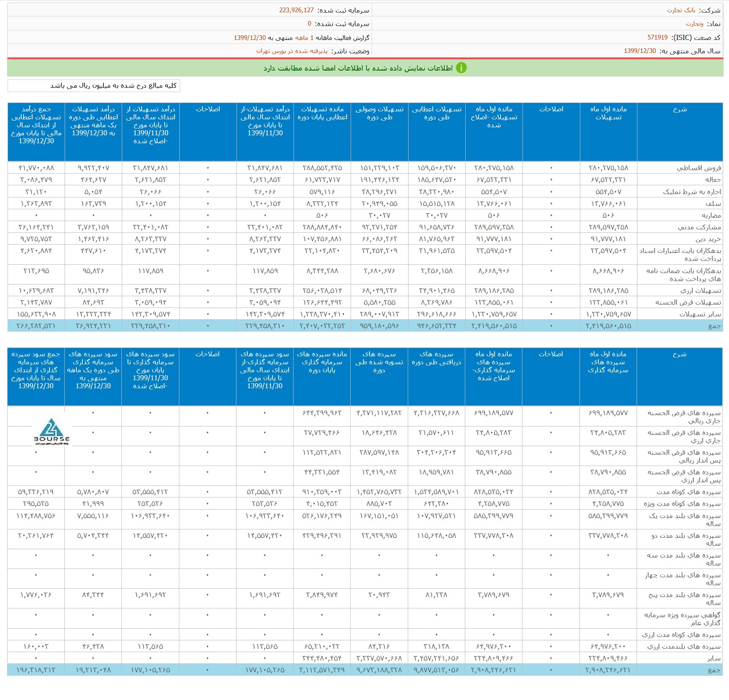The height and width of the screenshot is (700, 729).
Task: Click the row label 'خرید دین'
Action: (708, 239)
